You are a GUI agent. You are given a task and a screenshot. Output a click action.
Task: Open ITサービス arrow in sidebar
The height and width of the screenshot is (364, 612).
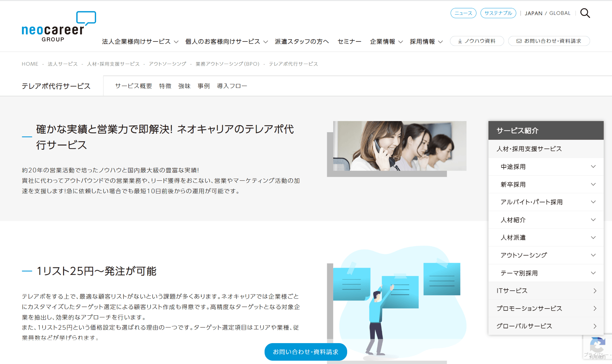tap(595, 291)
